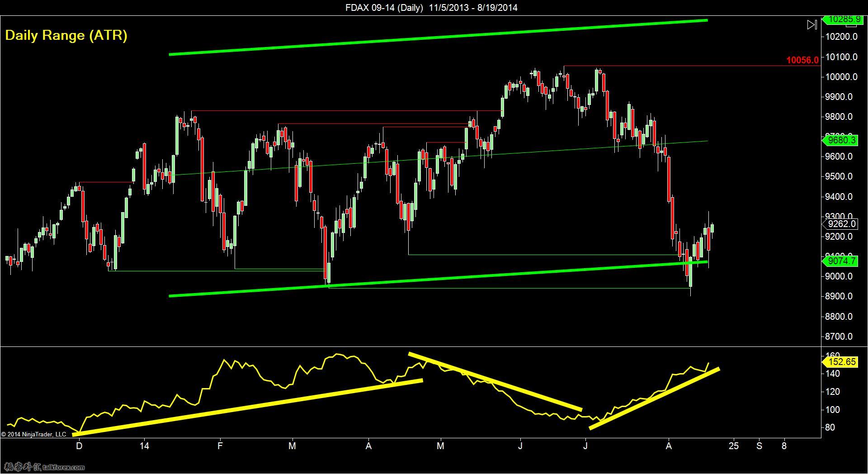Click the last green candlestick on chart
This screenshot has height=474, width=868.
pyautogui.click(x=712, y=228)
